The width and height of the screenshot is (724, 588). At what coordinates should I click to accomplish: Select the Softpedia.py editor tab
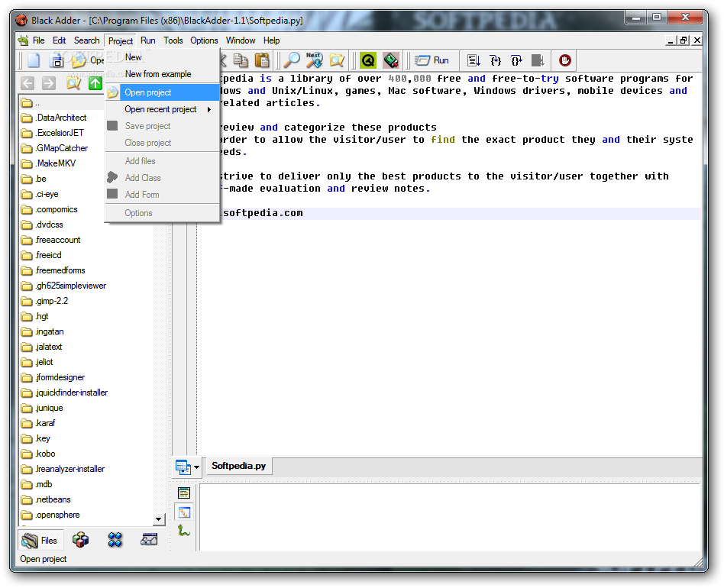[x=239, y=466]
